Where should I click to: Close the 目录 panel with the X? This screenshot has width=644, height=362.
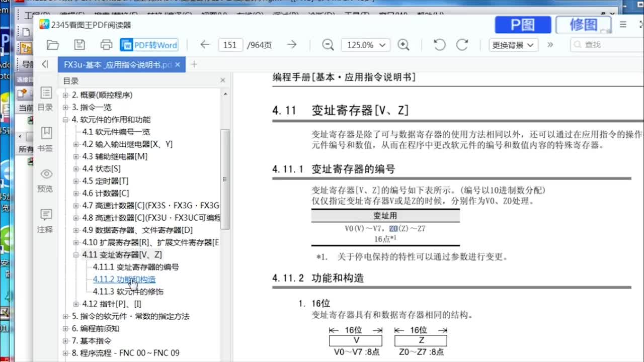coord(223,80)
